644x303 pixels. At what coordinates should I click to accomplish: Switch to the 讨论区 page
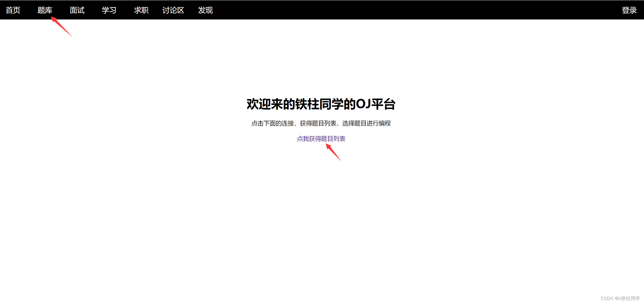click(173, 10)
